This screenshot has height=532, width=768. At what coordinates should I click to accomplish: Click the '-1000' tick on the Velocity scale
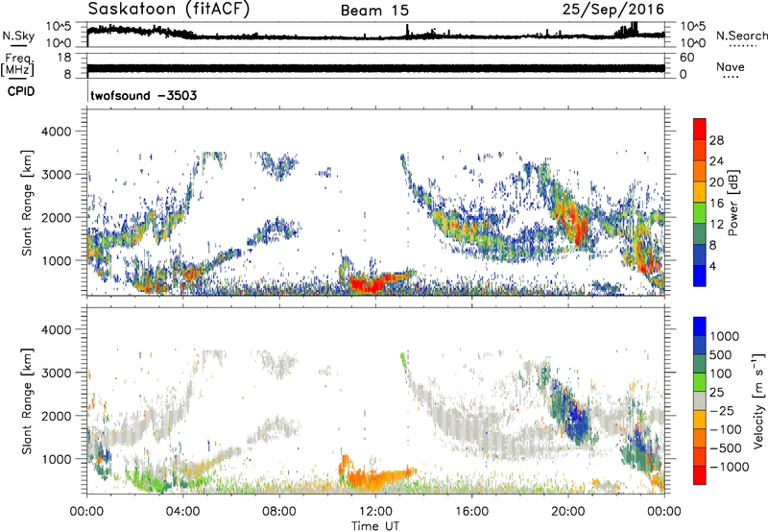pos(729,467)
